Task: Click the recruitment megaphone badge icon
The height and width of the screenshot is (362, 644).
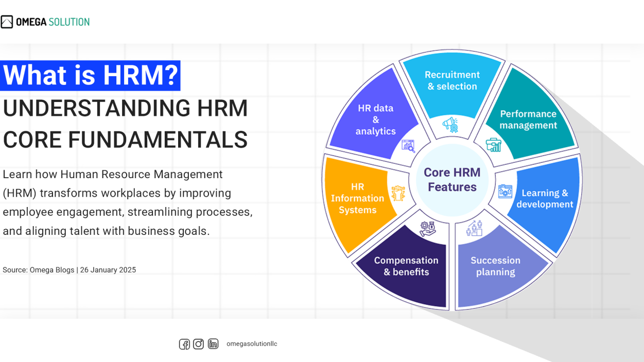Action: [450, 124]
